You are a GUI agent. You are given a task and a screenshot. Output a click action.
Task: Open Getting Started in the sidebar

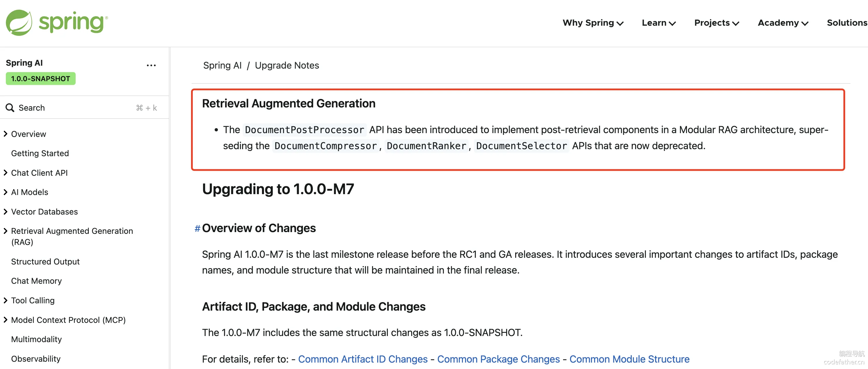click(x=40, y=154)
